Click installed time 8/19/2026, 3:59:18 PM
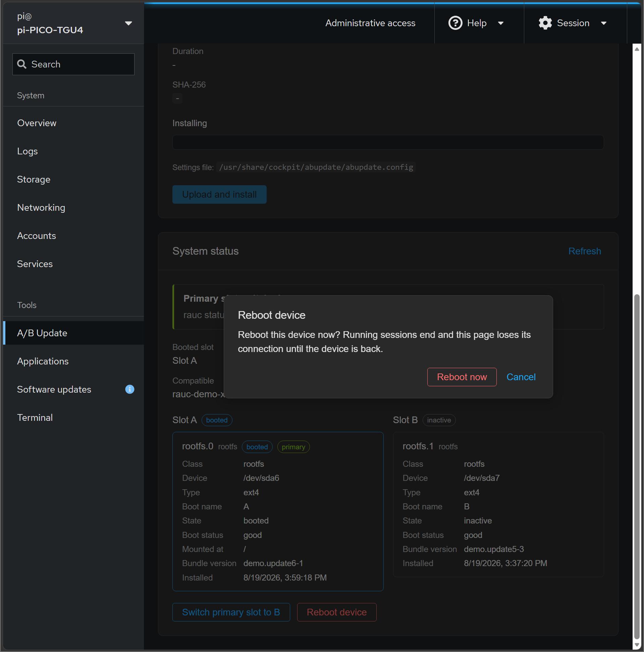The width and height of the screenshot is (644, 652). (x=285, y=577)
